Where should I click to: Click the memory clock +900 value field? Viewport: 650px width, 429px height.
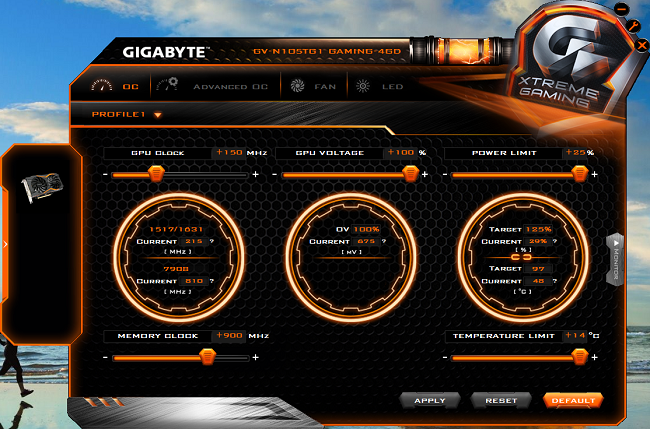pyautogui.click(x=229, y=335)
